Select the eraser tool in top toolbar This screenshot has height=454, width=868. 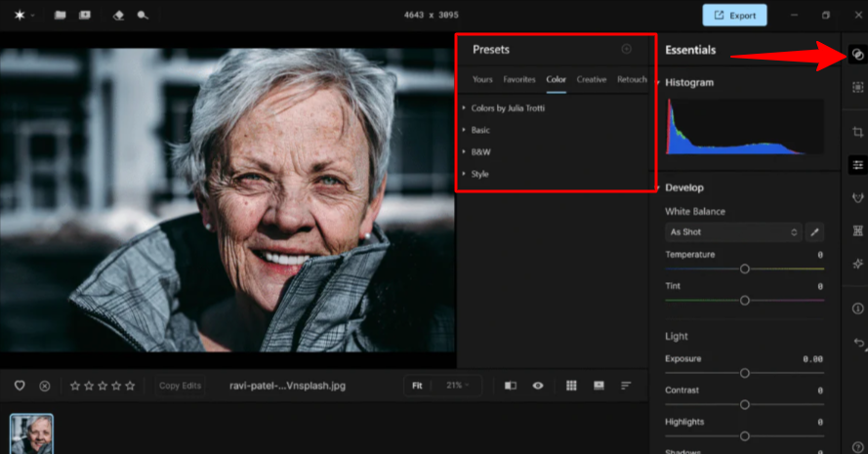pyautogui.click(x=118, y=15)
